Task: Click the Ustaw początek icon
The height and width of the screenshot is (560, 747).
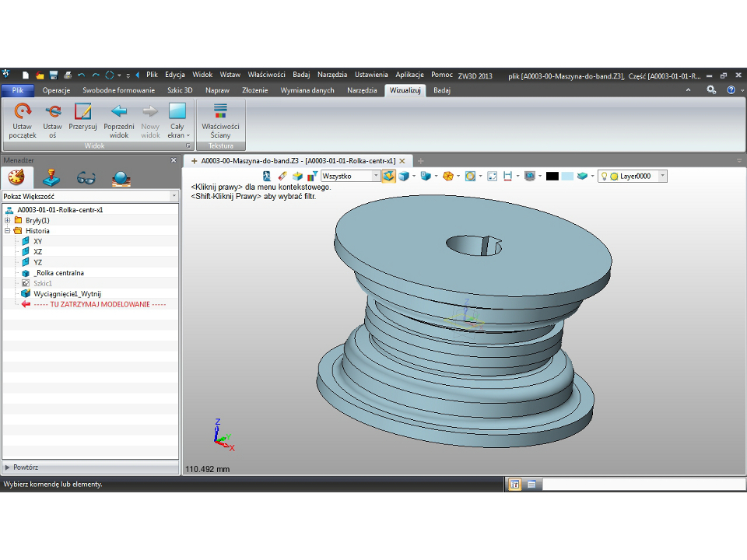Action: click(x=23, y=112)
